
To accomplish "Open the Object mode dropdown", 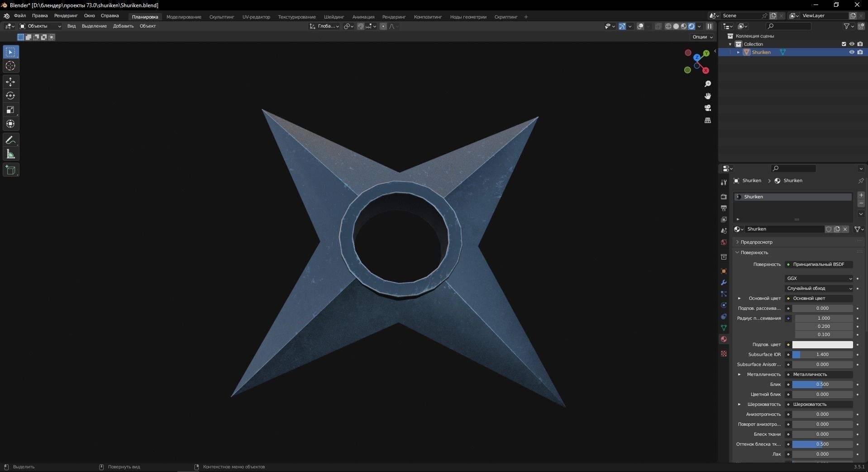I will click(40, 26).
